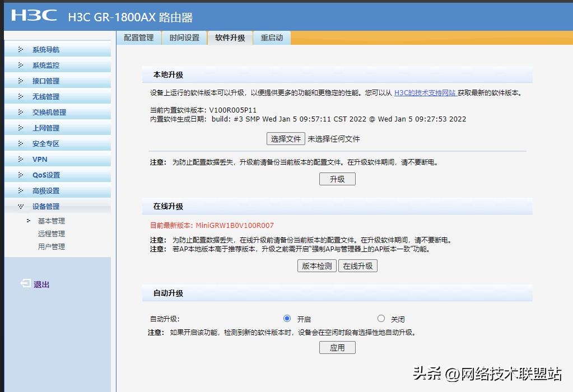Open 上网管理 in the sidebar

[46, 128]
